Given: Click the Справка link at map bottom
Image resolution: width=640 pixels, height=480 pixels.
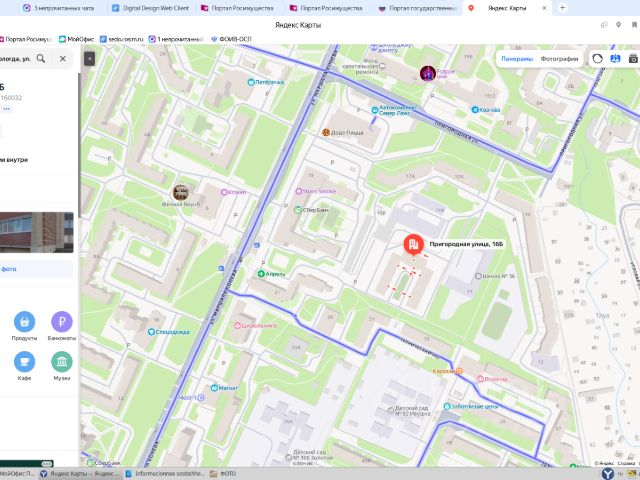Looking at the screenshot, I should 626,463.
